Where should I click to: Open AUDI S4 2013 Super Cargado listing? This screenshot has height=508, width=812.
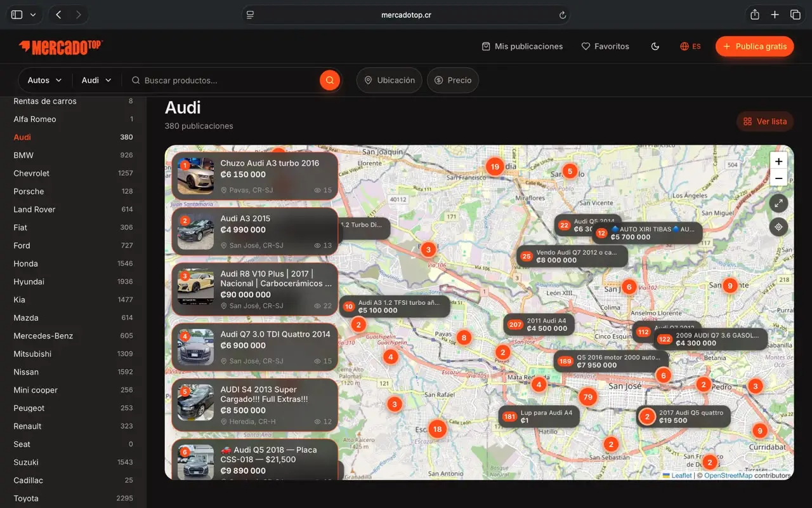point(255,404)
